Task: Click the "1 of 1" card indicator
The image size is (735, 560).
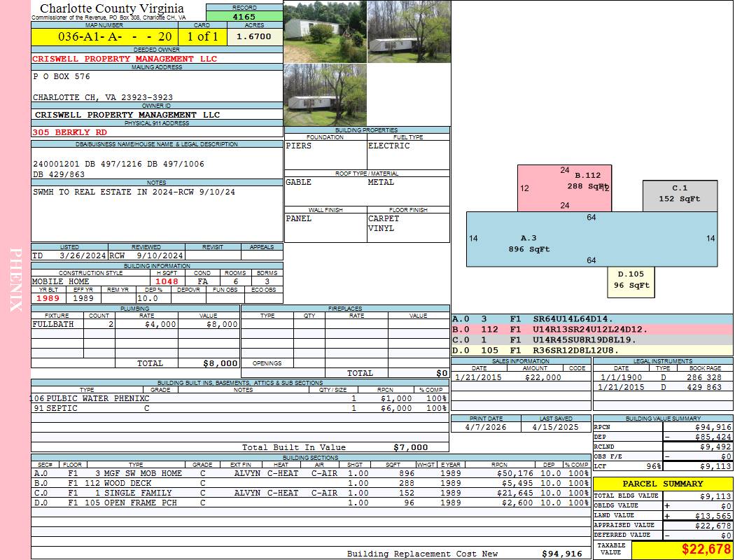Action: click(202, 36)
